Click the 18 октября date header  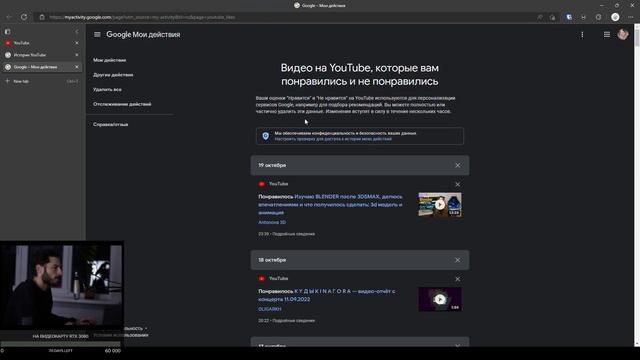tap(272, 260)
